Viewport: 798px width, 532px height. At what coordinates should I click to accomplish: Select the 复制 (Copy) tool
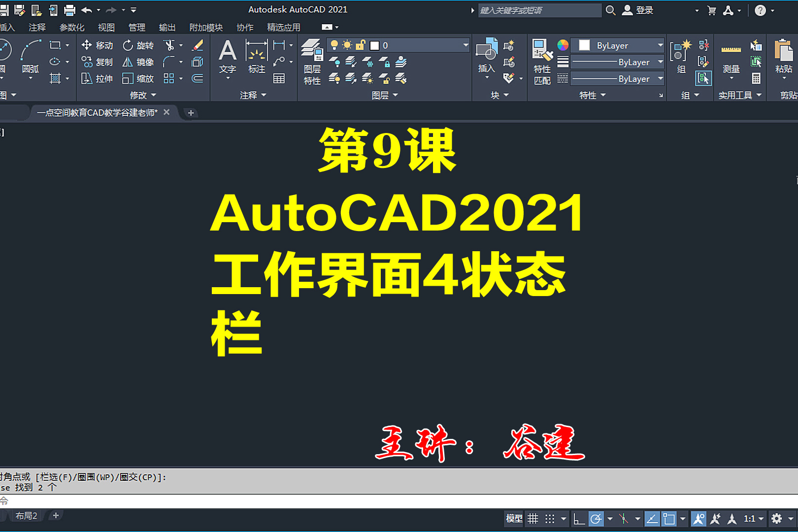point(98,62)
